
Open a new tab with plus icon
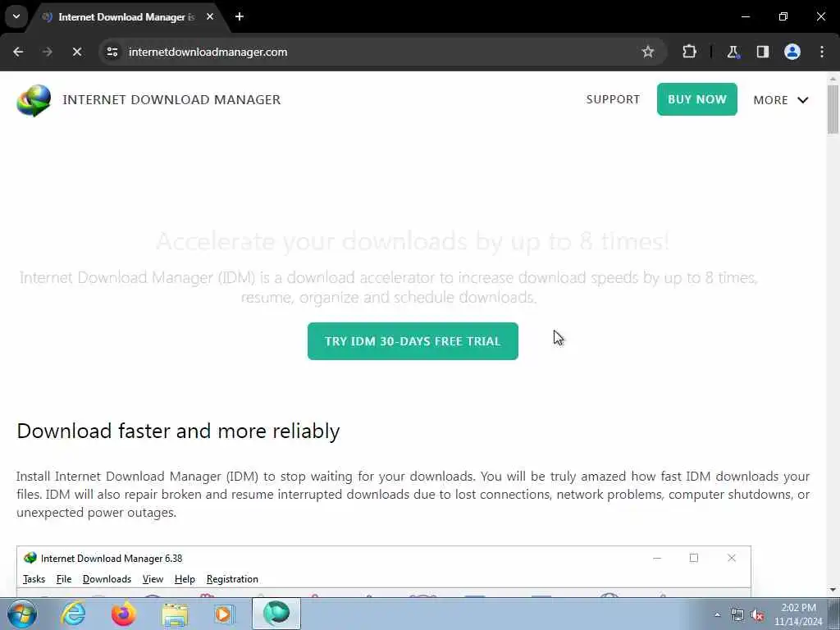click(x=240, y=16)
